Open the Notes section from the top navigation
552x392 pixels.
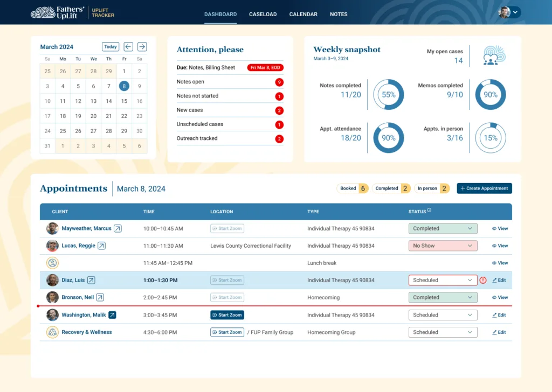[x=339, y=14]
